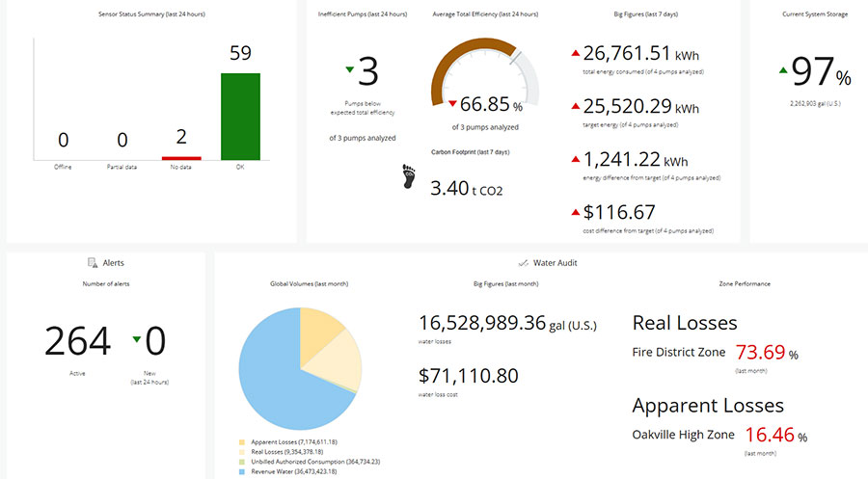This screenshot has width=868, height=479.
Task: Select the green OK sensor bar
Action: tap(240, 116)
